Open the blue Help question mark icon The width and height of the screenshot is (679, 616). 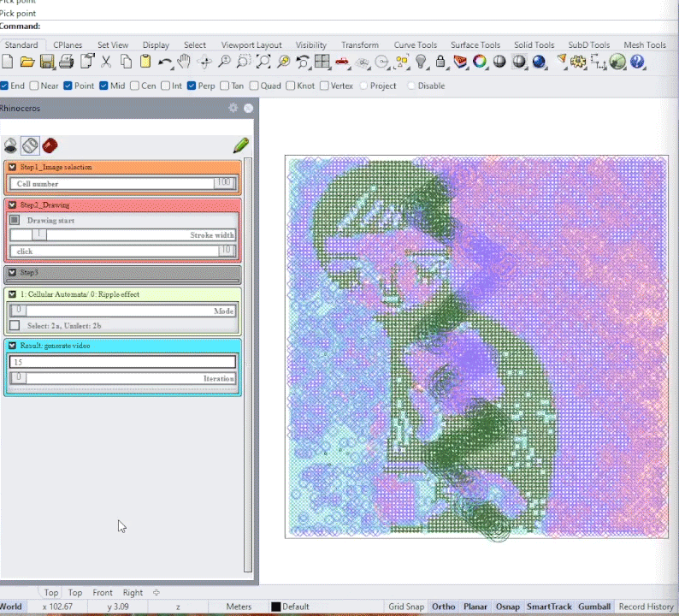click(637, 62)
